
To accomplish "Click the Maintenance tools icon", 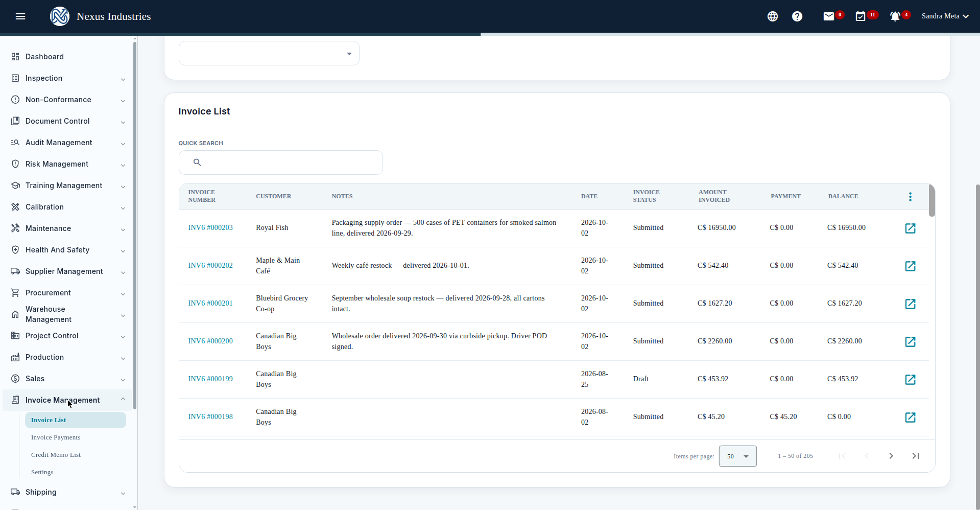I will (x=15, y=228).
